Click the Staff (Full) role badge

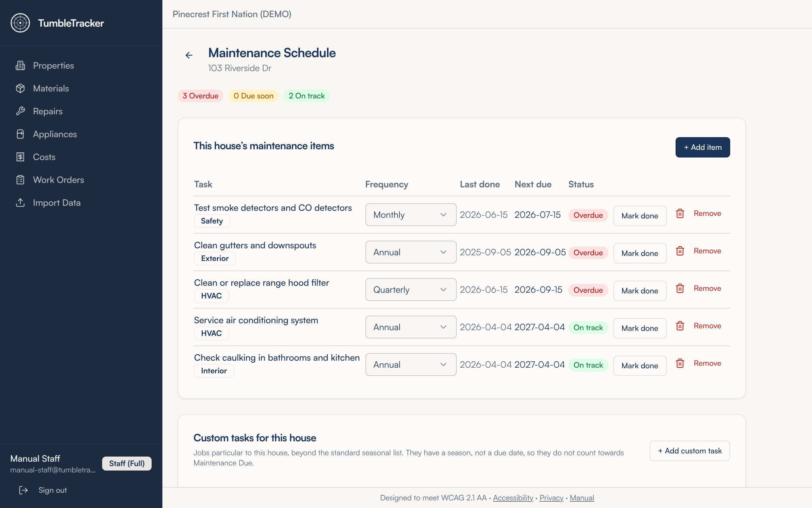tap(127, 463)
